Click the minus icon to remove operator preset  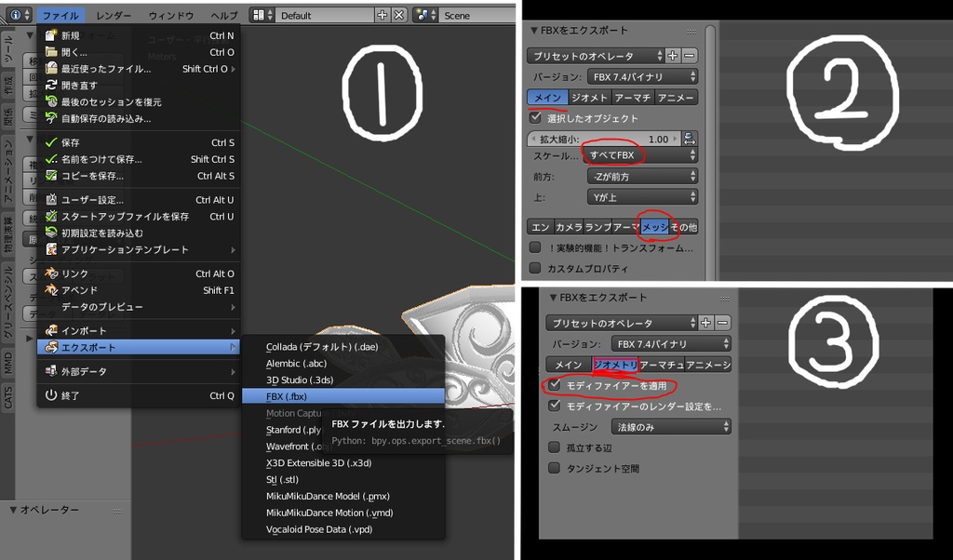(689, 54)
